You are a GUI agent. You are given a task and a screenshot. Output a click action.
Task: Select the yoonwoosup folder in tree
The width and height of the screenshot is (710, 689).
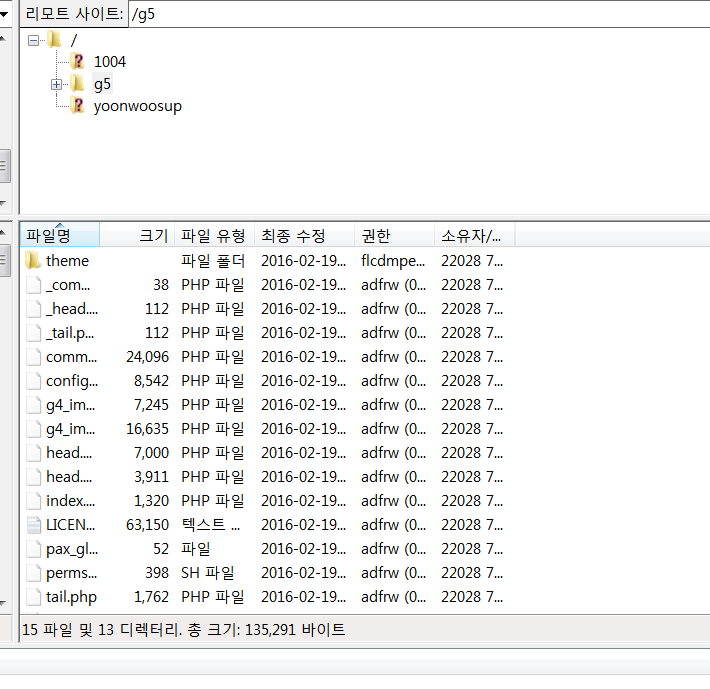(x=138, y=106)
